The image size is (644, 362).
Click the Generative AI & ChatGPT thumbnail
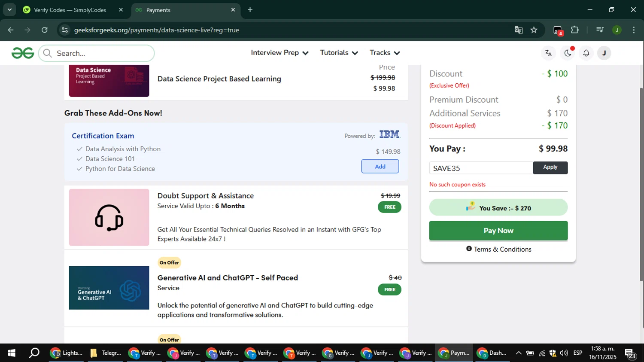[109, 288]
